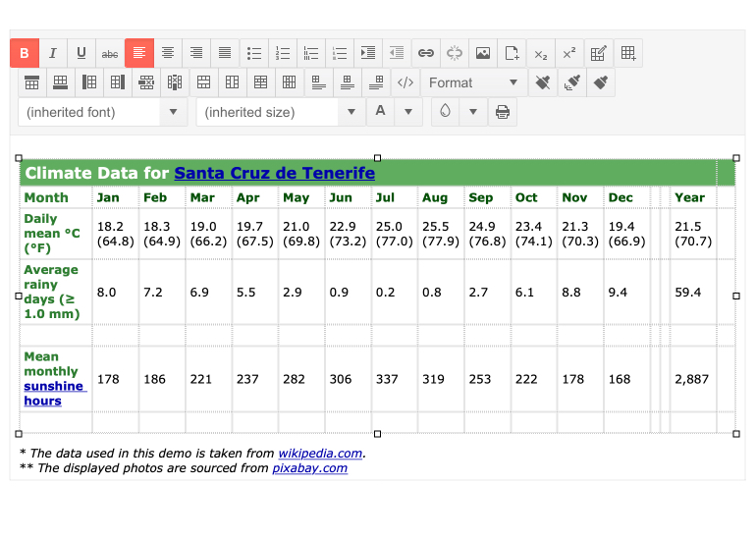Toggle strikethrough formatting
Image resolution: width=756 pixels, height=539 pixels.
click(x=110, y=53)
